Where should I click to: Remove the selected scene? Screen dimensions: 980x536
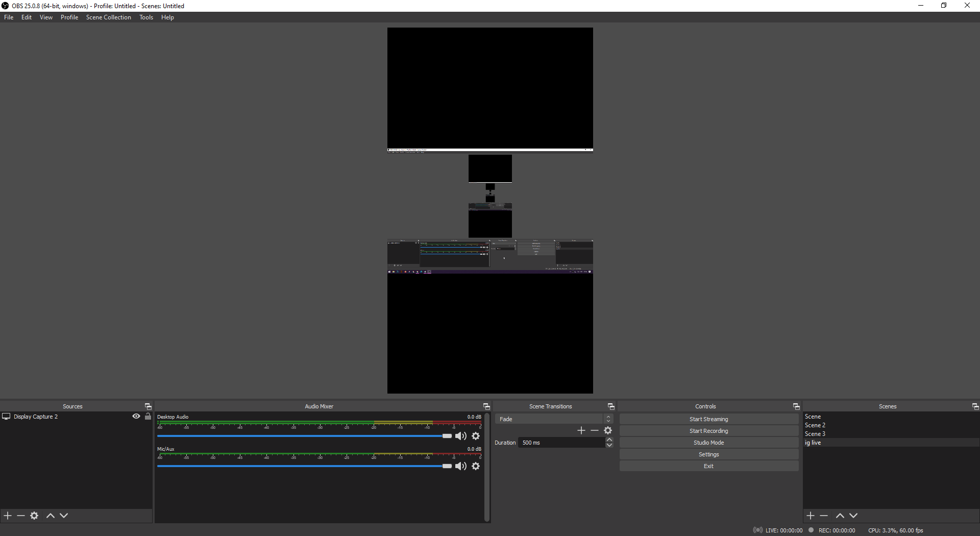tap(824, 516)
